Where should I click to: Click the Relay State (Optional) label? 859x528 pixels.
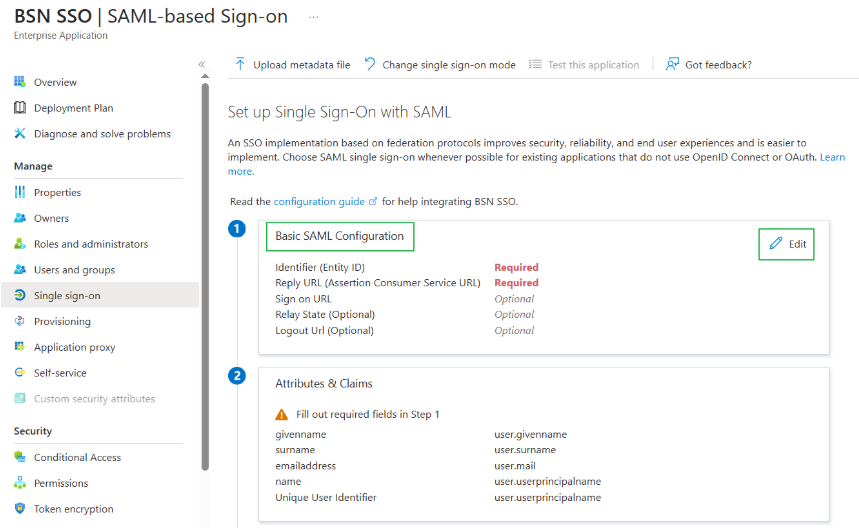point(325,314)
